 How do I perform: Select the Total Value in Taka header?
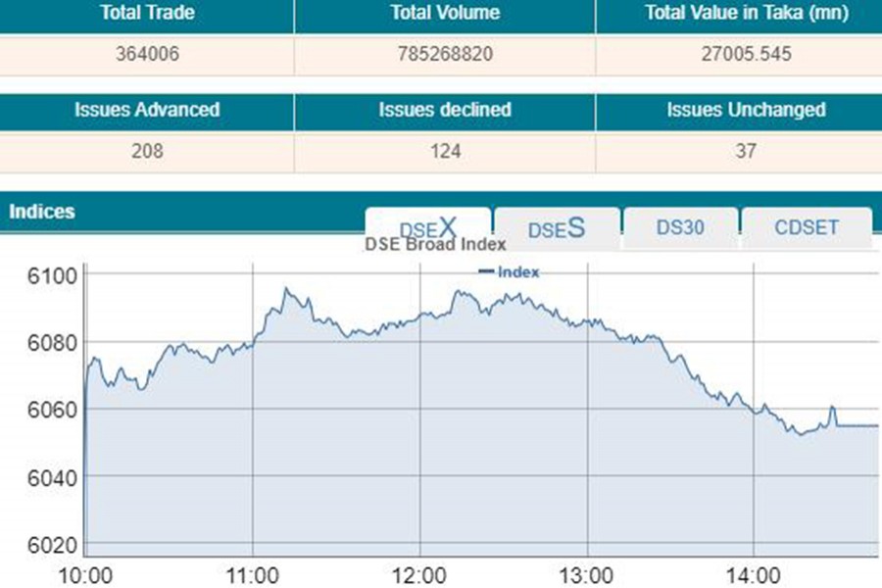746,14
